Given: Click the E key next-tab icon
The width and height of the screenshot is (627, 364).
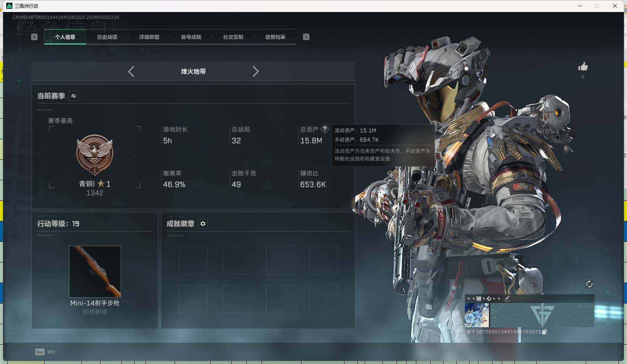Looking at the screenshot, I should 306,37.
